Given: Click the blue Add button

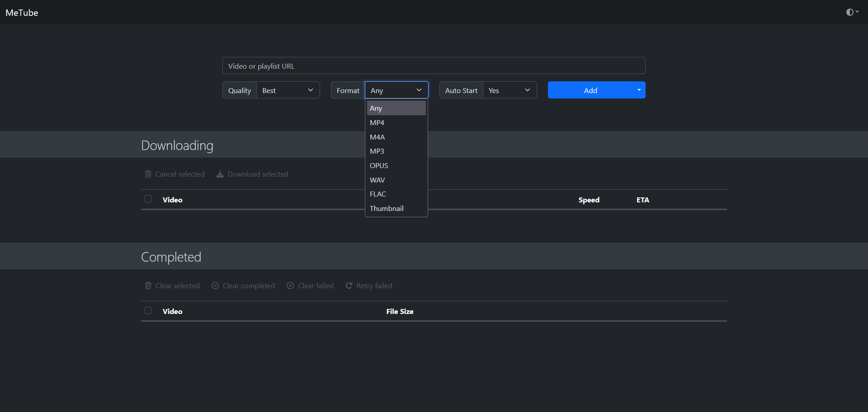Looking at the screenshot, I should click(x=590, y=90).
